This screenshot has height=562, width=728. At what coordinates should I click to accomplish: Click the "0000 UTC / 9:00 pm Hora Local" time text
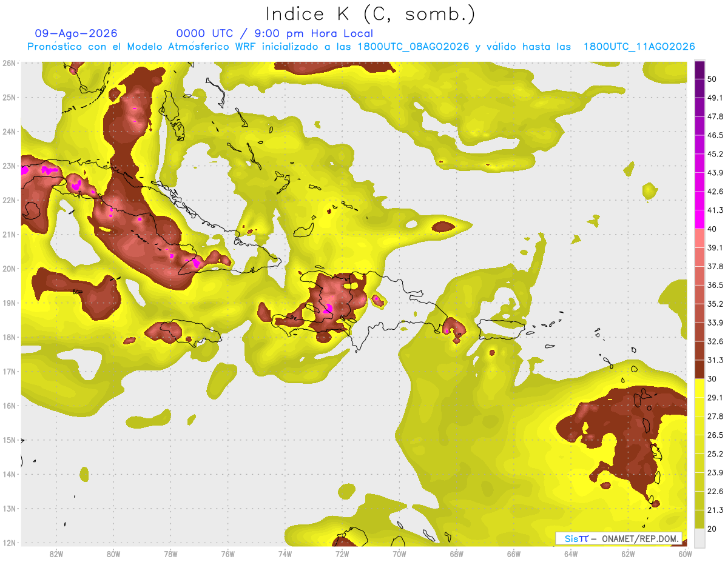tap(275, 33)
